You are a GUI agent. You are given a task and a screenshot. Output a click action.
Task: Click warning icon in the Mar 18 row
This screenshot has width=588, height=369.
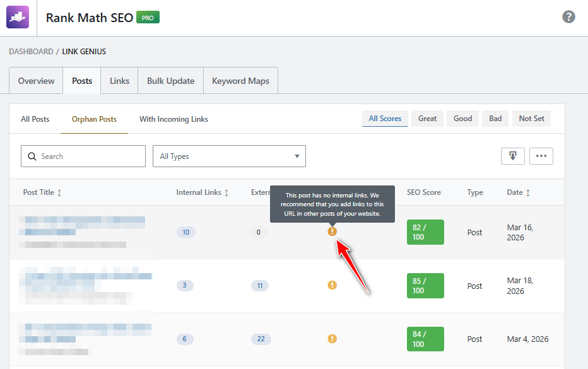tap(332, 285)
